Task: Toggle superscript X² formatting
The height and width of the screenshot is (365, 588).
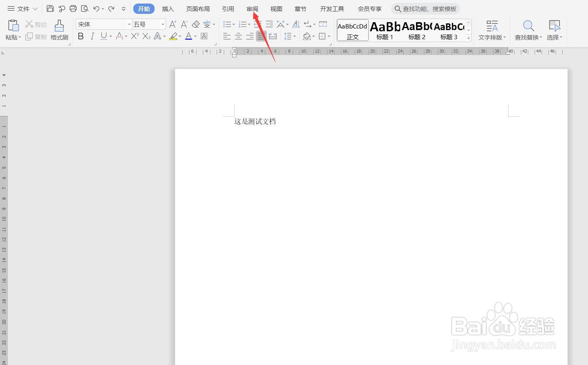Action: click(135, 36)
